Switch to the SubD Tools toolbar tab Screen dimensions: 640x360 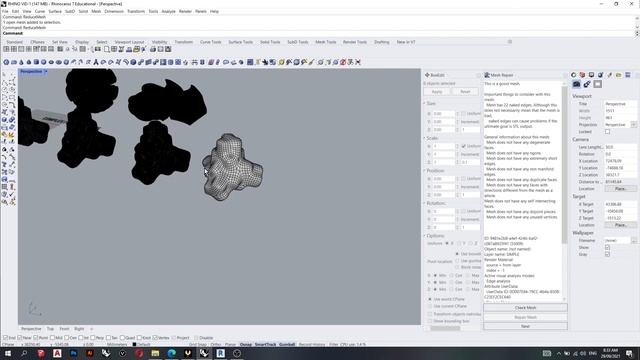[x=298, y=42]
